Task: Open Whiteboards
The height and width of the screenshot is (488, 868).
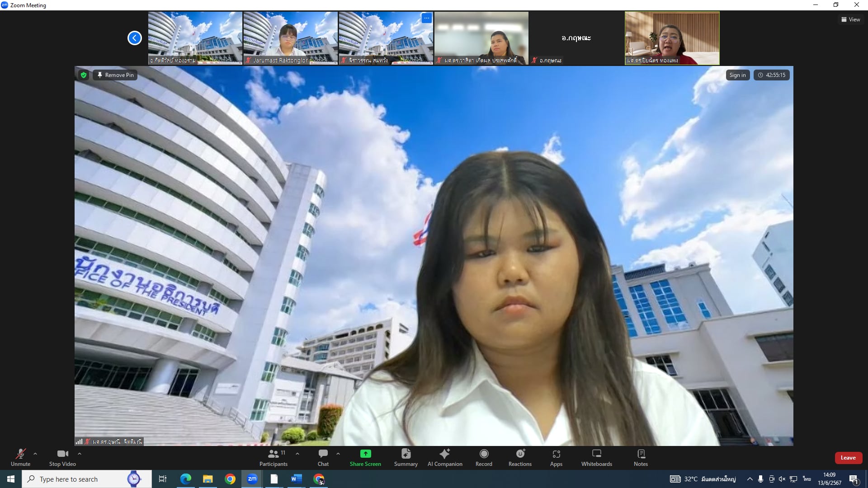Action: [x=596, y=457]
